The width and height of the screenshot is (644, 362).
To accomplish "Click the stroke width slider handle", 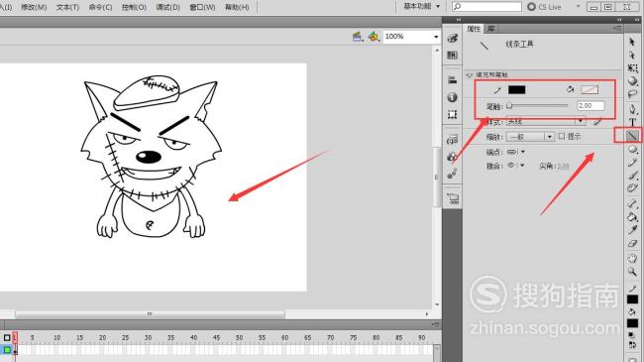I will pos(509,106).
